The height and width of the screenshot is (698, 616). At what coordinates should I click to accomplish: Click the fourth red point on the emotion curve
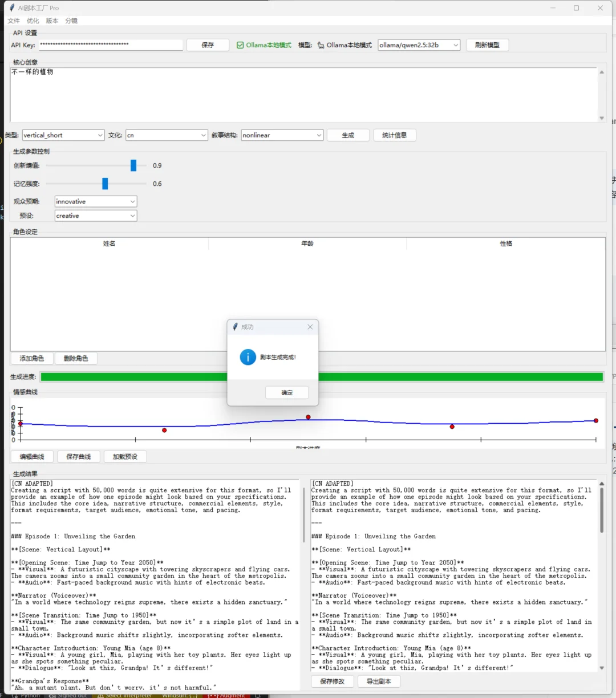(452, 427)
